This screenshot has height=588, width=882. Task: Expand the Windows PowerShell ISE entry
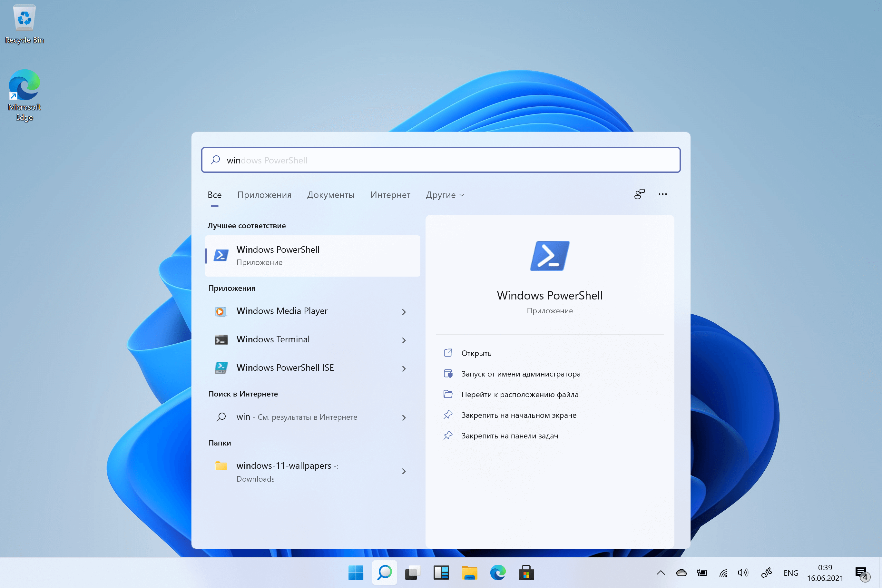pos(404,367)
